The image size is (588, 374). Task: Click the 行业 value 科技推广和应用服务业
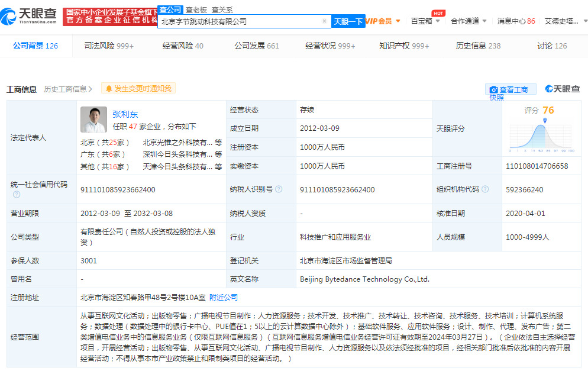pyautogui.click(x=335, y=237)
